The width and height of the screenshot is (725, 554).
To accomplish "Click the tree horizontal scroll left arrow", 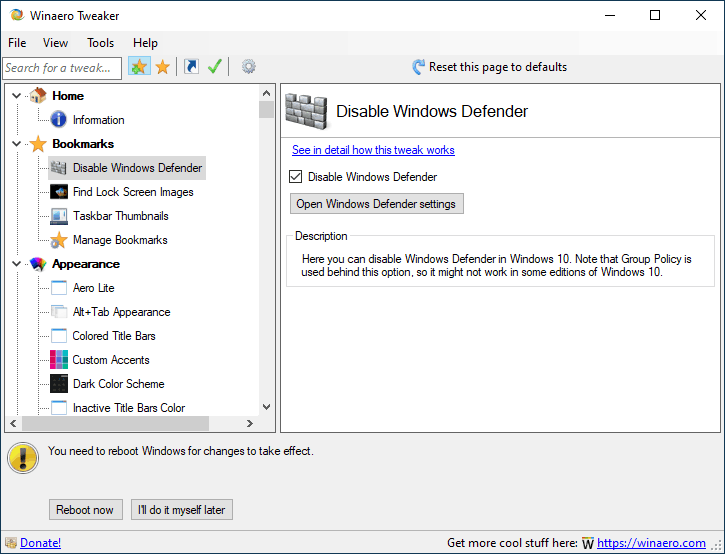I will point(13,423).
